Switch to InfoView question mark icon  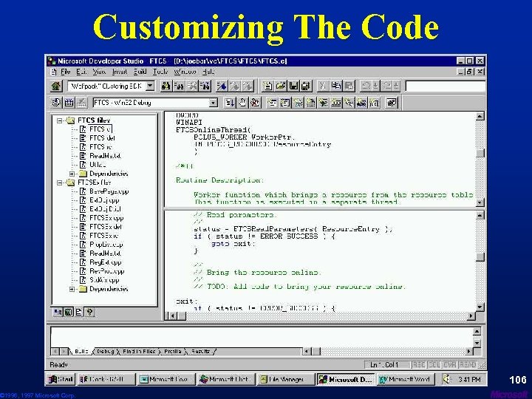pos(89,312)
